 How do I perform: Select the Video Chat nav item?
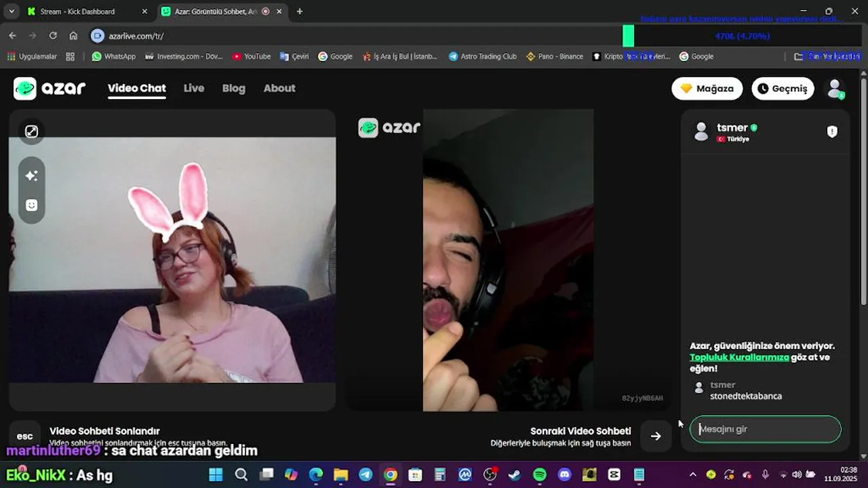tap(137, 88)
